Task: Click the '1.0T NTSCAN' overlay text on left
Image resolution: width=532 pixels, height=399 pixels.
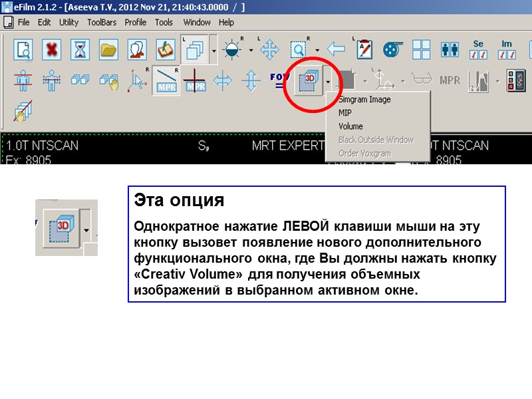Action: click(x=42, y=146)
